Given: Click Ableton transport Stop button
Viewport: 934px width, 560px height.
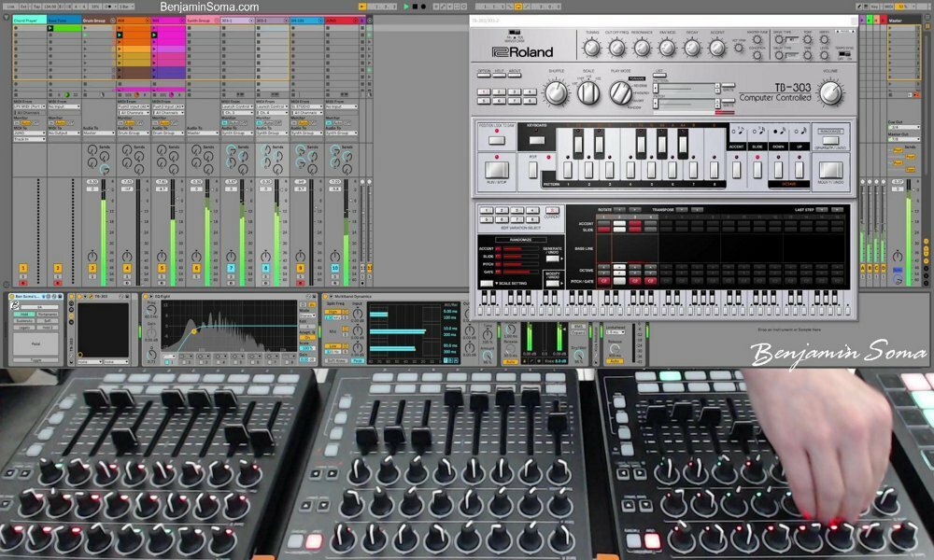Looking at the screenshot, I should pos(415,7).
